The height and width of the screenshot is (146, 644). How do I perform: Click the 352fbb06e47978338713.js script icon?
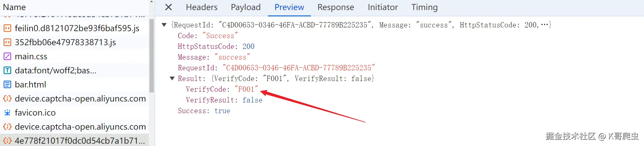coord(7,42)
